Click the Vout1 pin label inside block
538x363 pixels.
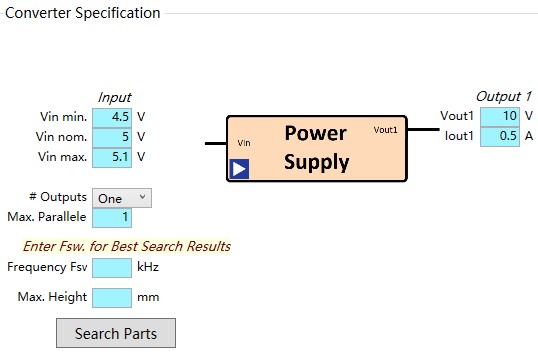tap(385, 130)
